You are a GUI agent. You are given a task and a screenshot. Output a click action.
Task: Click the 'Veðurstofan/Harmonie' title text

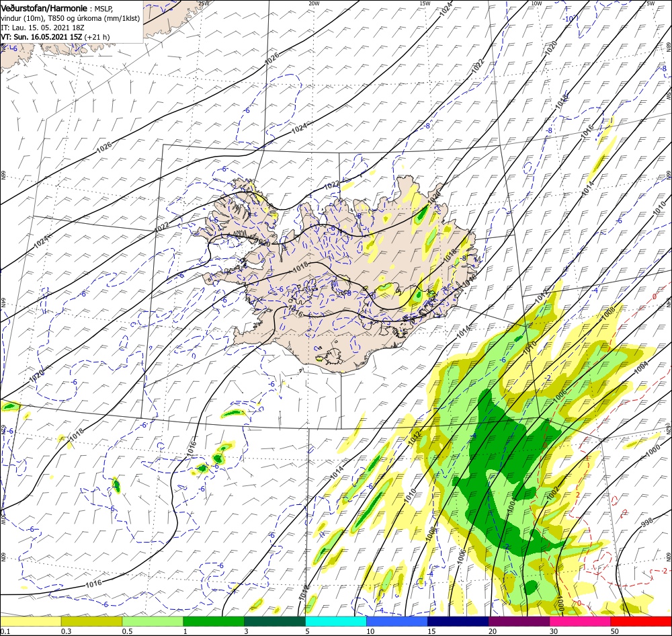click(x=44, y=8)
